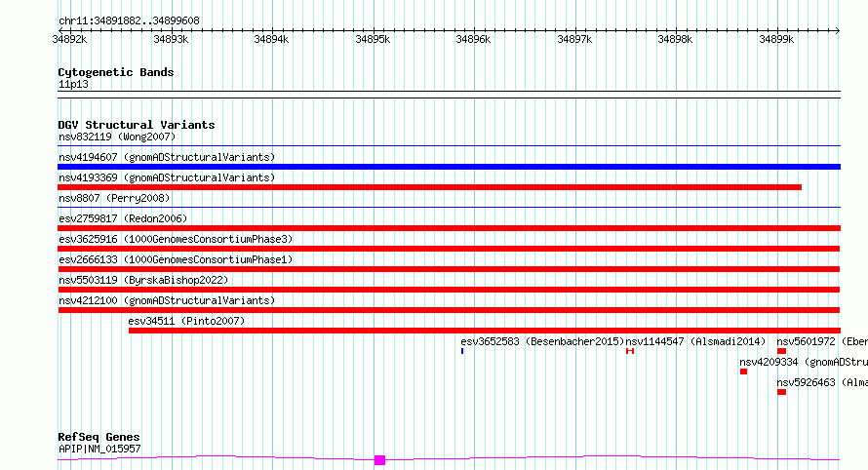Click the small blue esv3652583 variant marker

click(462, 351)
